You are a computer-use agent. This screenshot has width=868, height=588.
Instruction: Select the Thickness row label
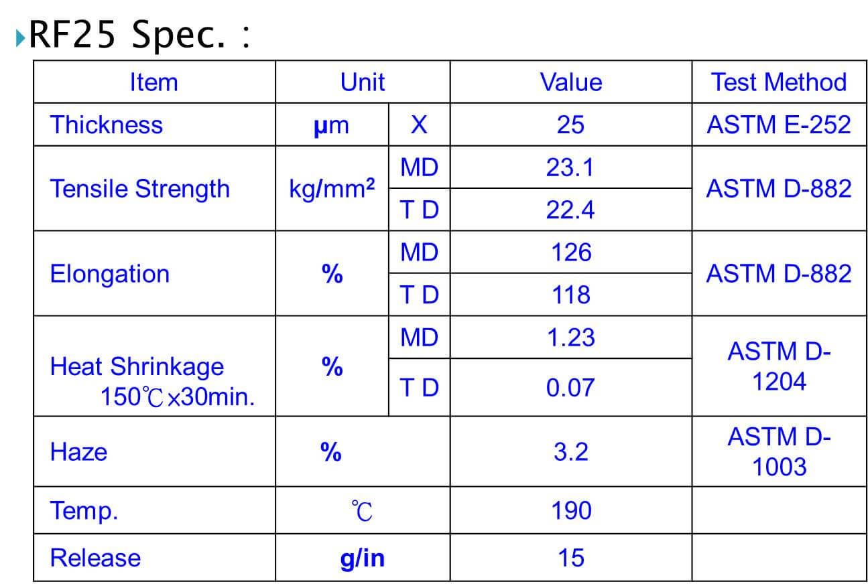[x=106, y=125]
